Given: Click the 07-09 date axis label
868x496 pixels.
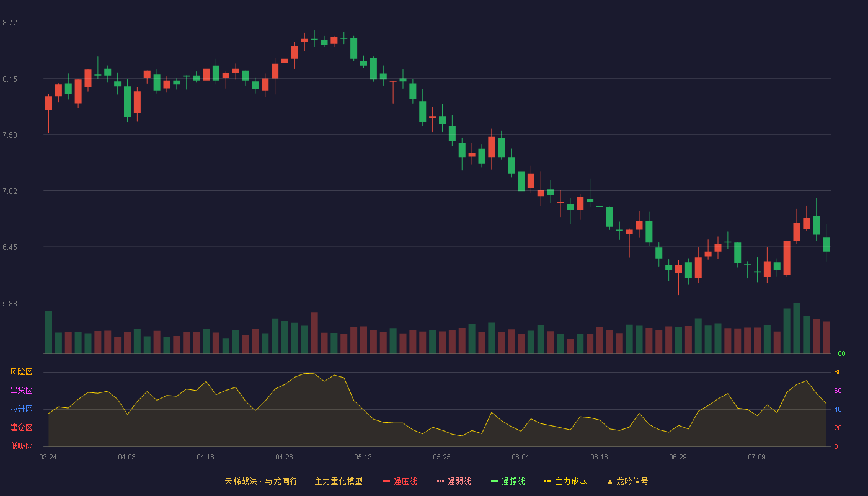Looking at the screenshot, I should pyautogui.click(x=756, y=457).
